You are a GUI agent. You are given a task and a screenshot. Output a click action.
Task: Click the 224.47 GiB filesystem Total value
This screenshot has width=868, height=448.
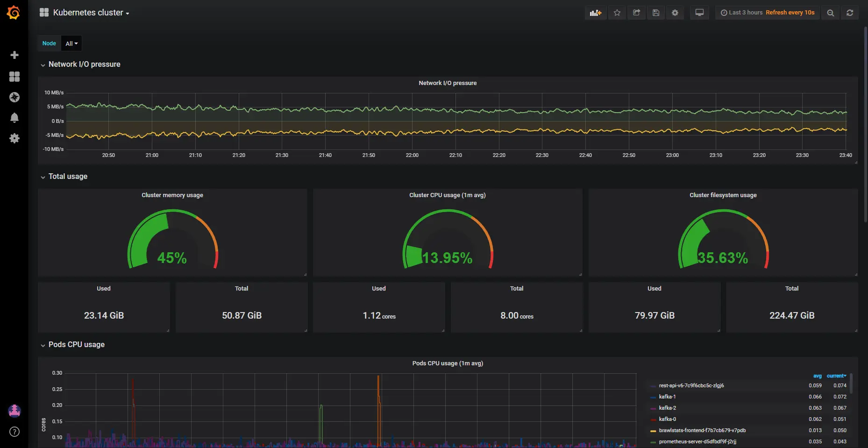click(x=792, y=316)
